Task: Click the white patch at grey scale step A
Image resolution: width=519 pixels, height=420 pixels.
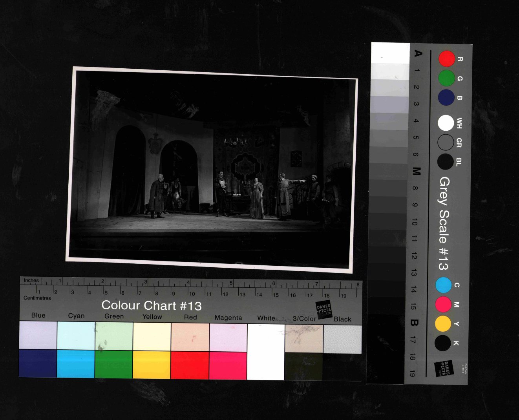Action: coord(390,53)
